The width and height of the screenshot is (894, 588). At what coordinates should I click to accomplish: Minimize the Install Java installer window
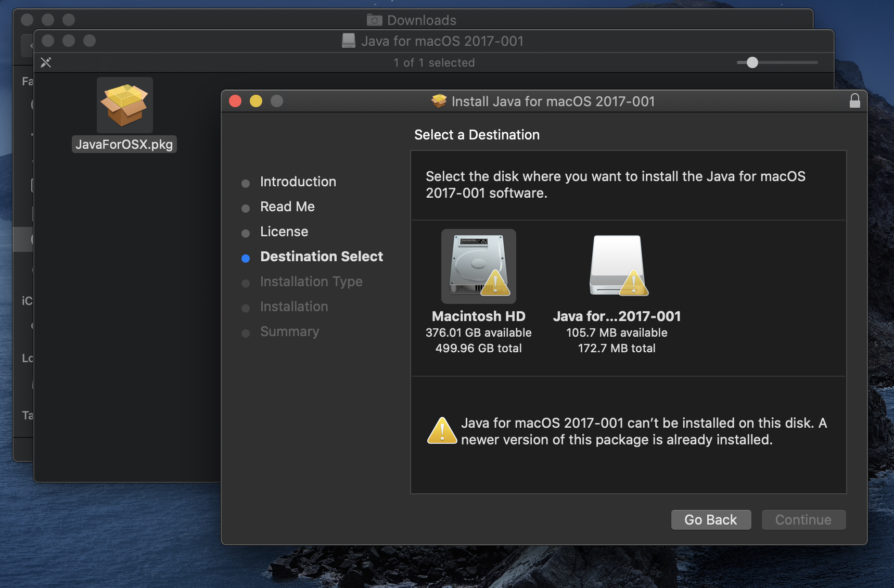click(256, 101)
